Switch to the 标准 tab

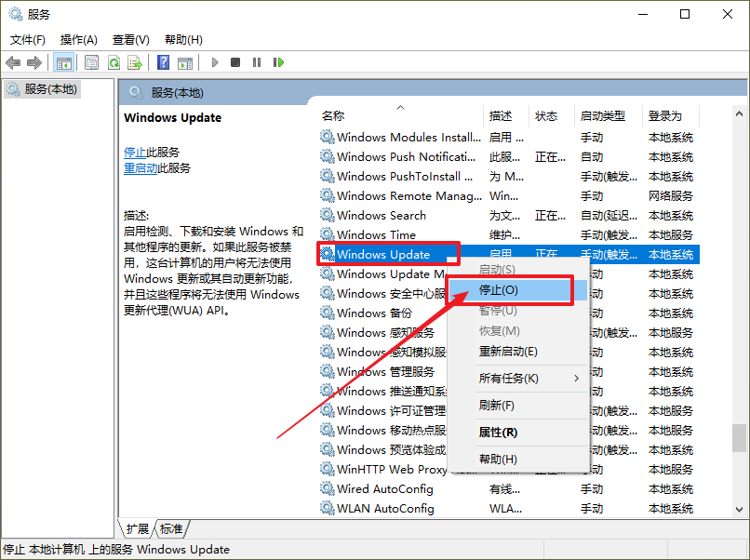pos(171,528)
